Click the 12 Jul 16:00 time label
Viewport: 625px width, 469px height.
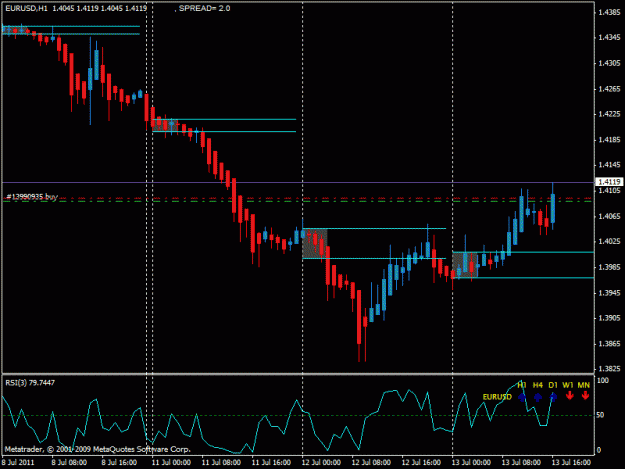click(x=421, y=462)
